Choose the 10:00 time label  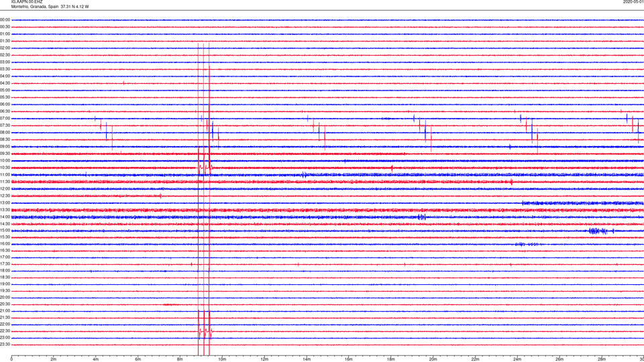click(x=5, y=161)
